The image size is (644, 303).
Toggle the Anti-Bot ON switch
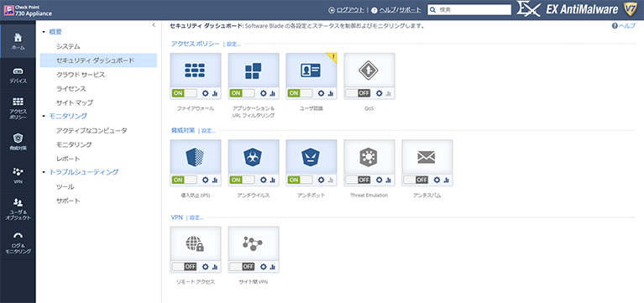[x=300, y=180]
